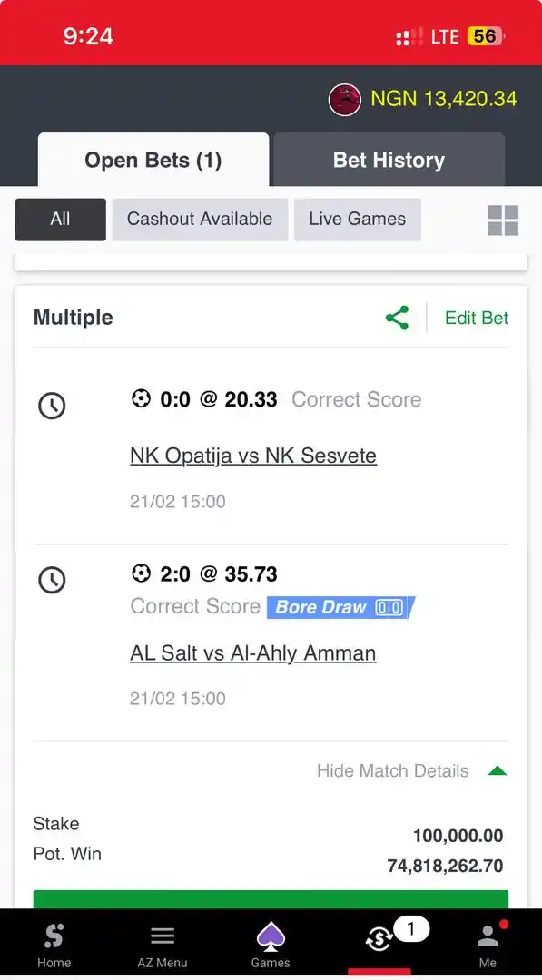Select the Open Bets (1) tab
Image resolution: width=542 pixels, height=980 pixels.
(x=153, y=160)
